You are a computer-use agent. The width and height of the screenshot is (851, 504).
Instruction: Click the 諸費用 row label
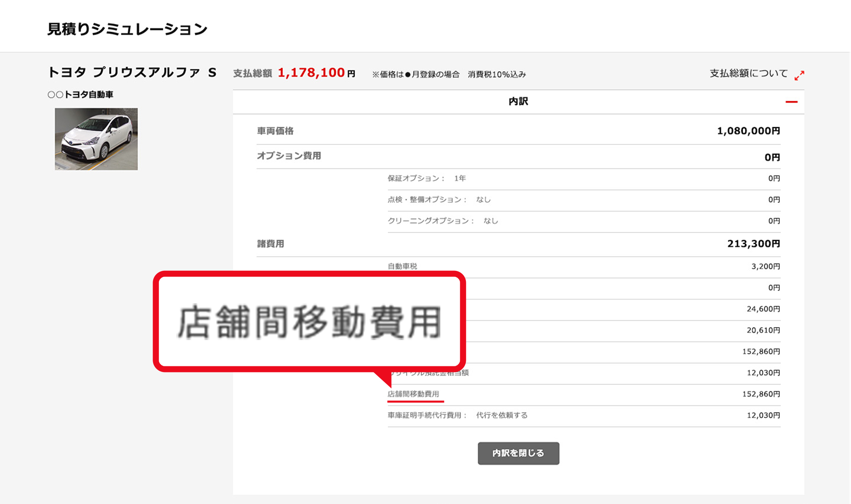271,244
